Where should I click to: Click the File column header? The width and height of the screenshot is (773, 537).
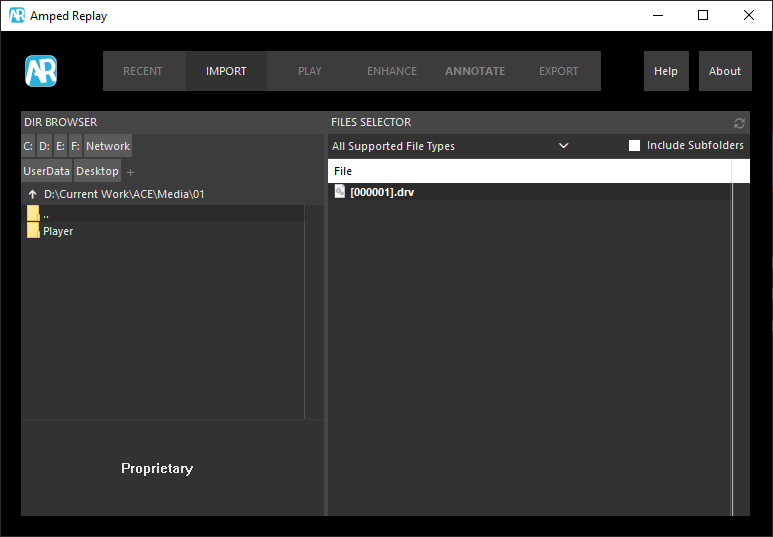[x=529, y=171]
